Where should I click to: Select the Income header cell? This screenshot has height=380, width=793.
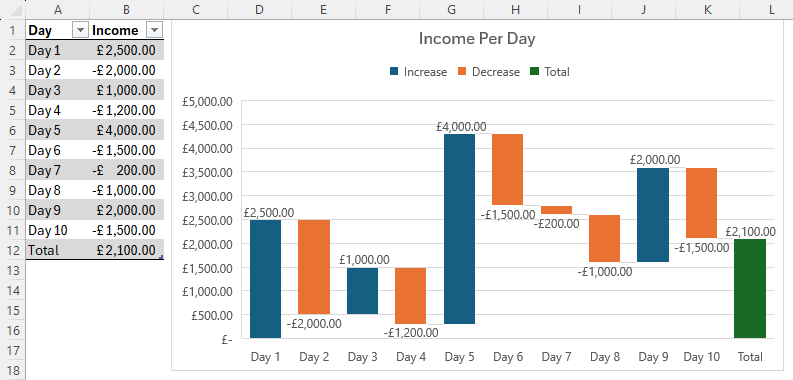(127, 30)
